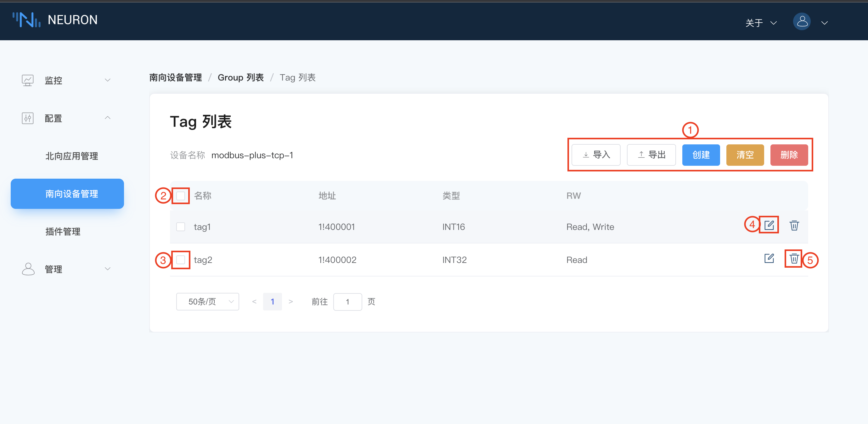Go to previous page arrow
The width and height of the screenshot is (868, 424).
click(x=254, y=301)
